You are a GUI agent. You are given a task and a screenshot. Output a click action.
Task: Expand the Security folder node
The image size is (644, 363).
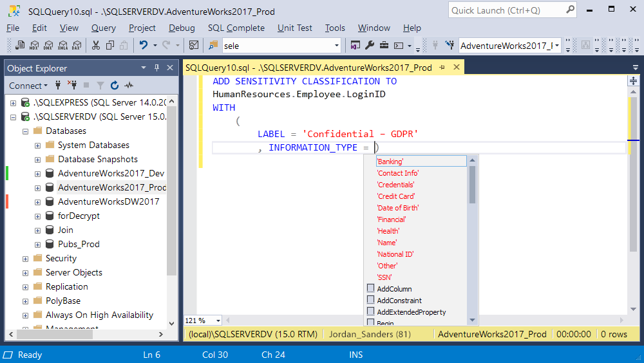pos(26,259)
